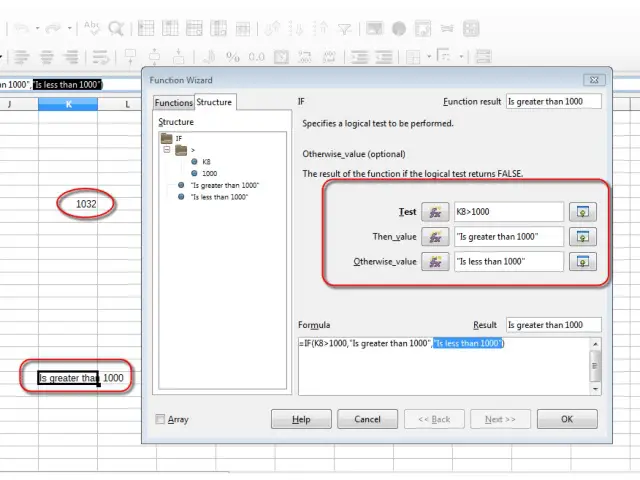
Task: Click inside the Test input field
Action: 509,212
